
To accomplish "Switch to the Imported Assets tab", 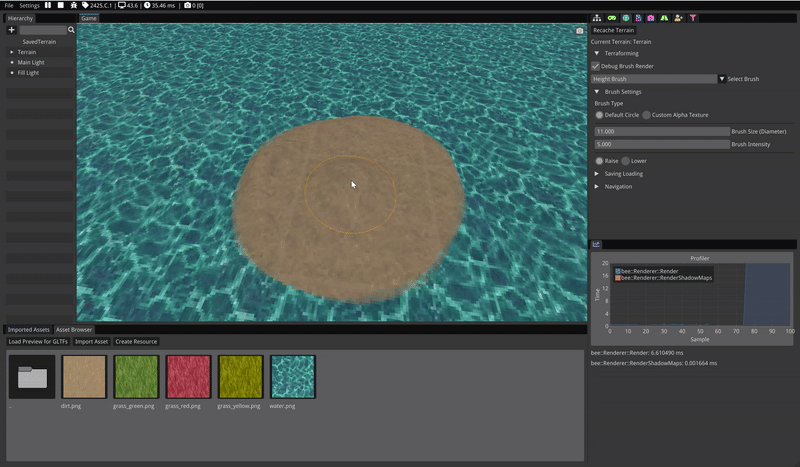I will pos(28,329).
